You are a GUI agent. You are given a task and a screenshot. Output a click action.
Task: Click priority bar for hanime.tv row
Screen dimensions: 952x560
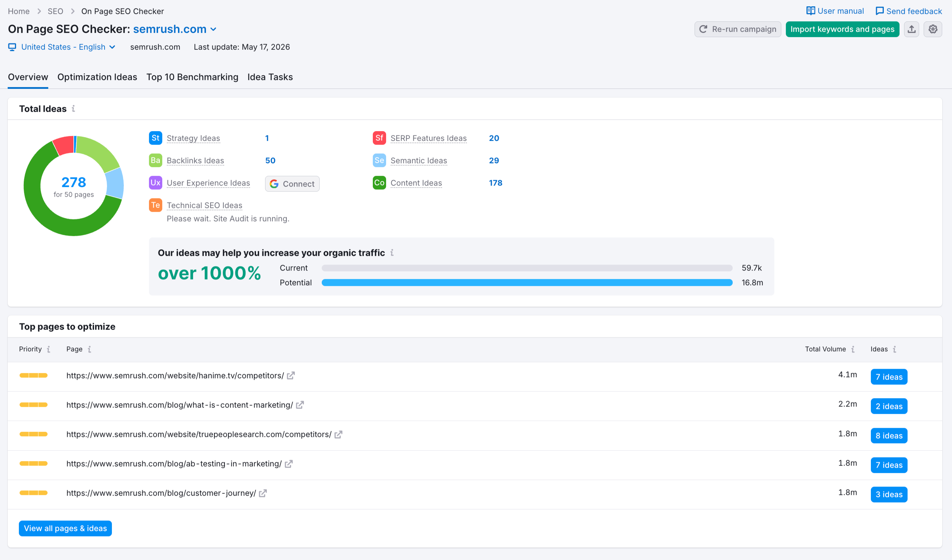pyautogui.click(x=33, y=375)
